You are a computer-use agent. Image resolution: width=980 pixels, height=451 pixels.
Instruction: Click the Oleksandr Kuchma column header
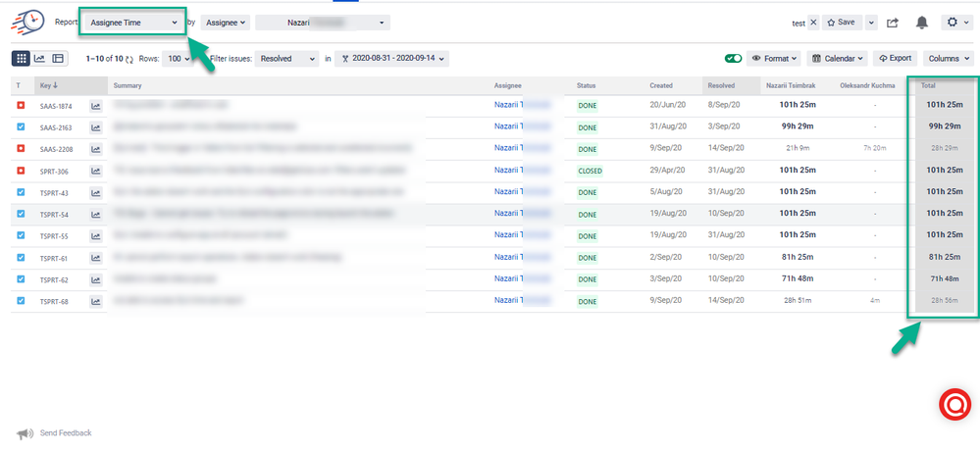(x=867, y=85)
